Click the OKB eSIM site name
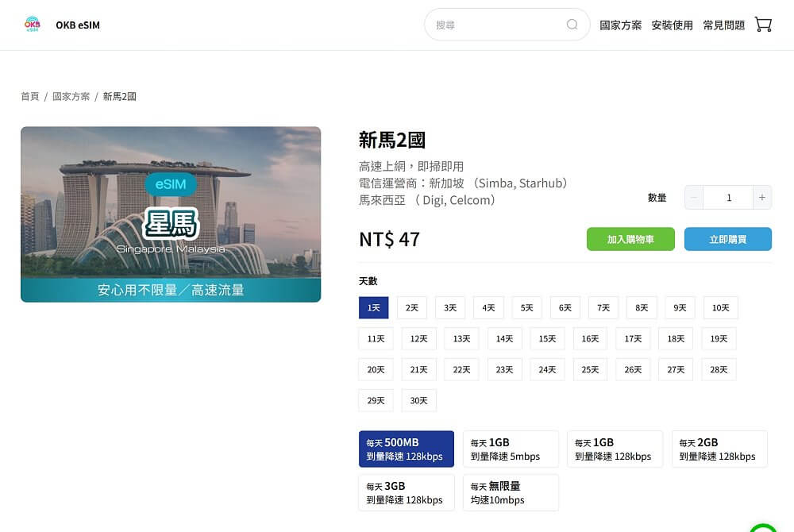 pyautogui.click(x=78, y=25)
